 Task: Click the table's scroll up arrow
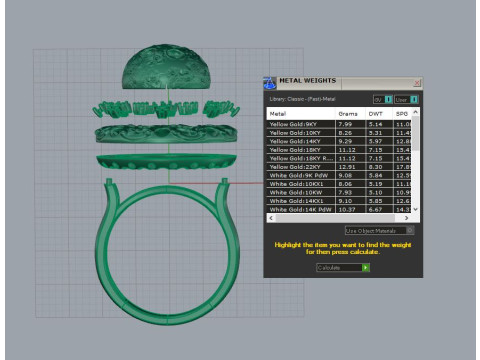(415, 112)
